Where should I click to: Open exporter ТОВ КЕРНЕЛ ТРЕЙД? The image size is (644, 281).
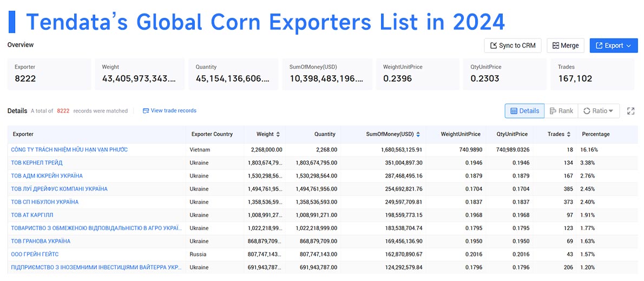(37, 162)
